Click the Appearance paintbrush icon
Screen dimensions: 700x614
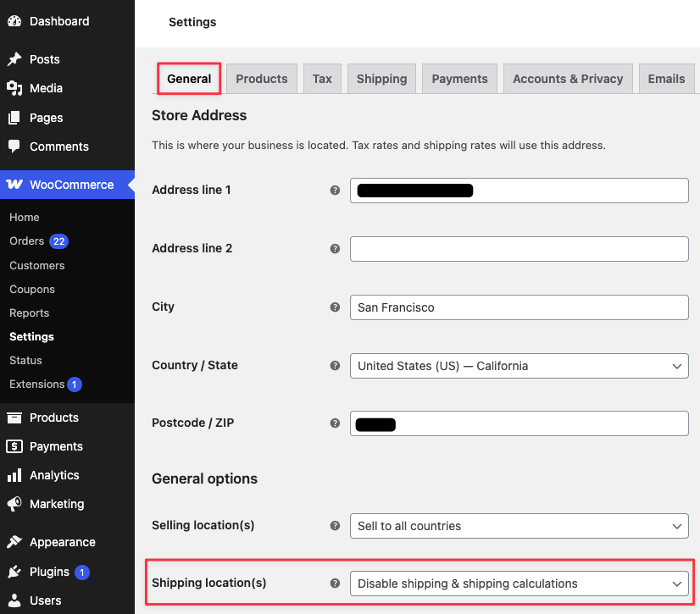[x=14, y=542]
